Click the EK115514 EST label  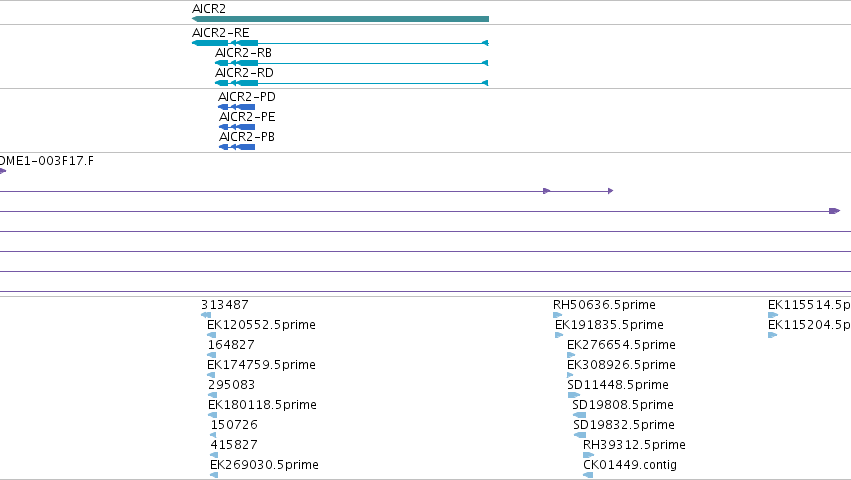pyautogui.click(x=809, y=305)
